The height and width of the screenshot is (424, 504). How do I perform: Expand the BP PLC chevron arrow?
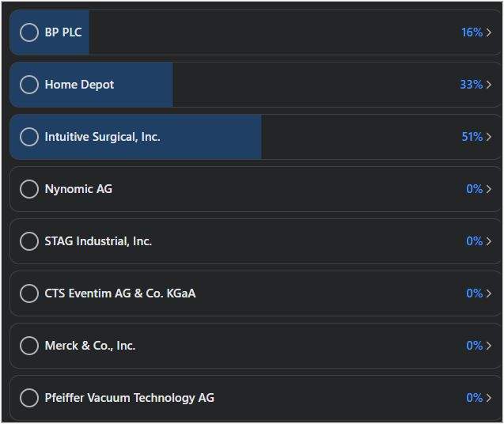click(x=489, y=32)
